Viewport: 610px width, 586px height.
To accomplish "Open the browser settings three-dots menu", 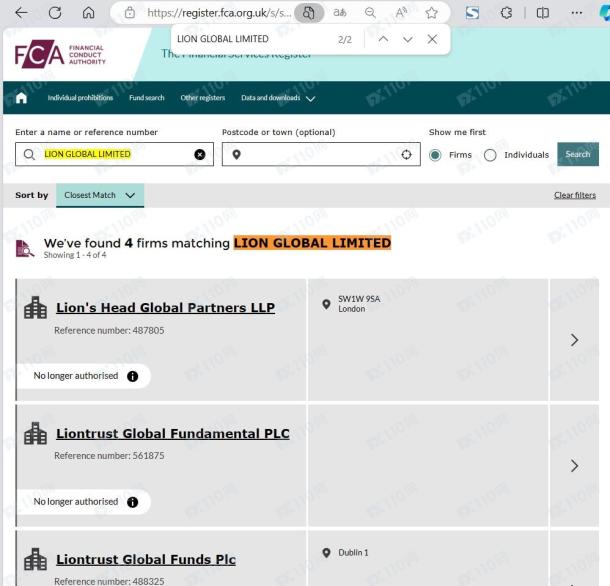I will tap(577, 13).
